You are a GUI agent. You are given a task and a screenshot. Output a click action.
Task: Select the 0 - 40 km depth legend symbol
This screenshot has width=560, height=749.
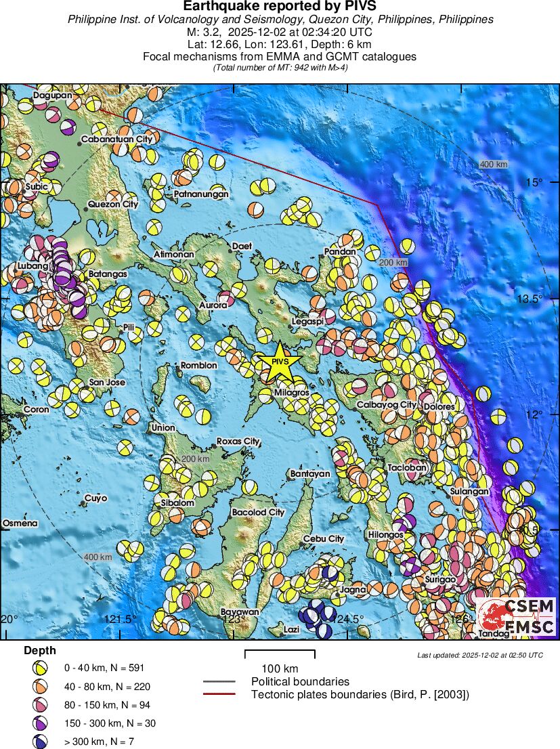(x=39, y=668)
